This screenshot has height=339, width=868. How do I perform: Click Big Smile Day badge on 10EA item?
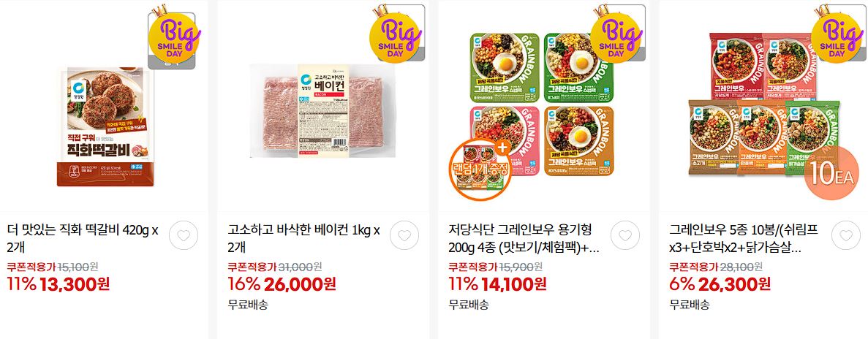[837, 34]
